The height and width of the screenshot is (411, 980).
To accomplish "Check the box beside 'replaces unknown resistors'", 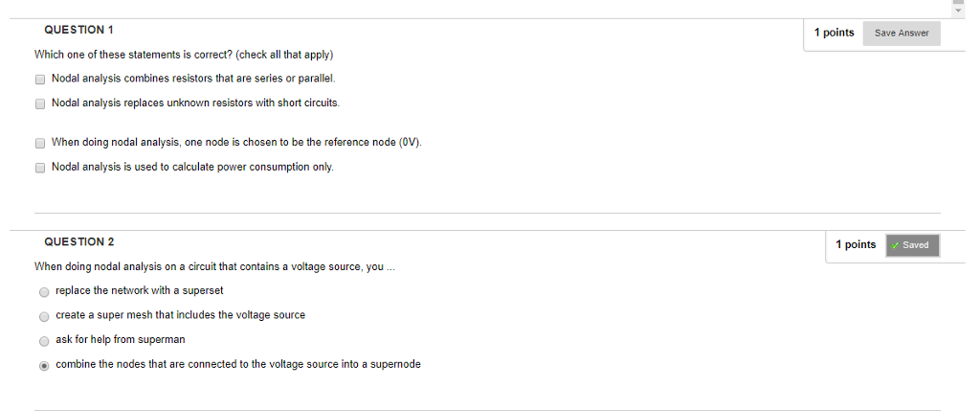I will click(40, 103).
